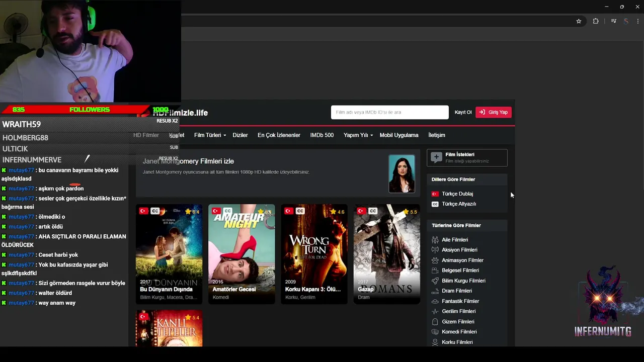
Task: Open the browser extensions puzzle icon
Action: coord(596,21)
